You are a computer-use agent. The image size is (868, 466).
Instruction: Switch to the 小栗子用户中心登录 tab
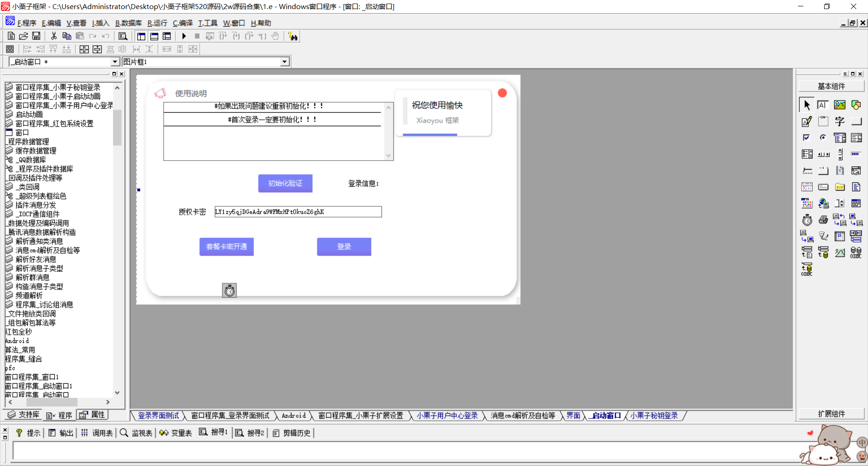[x=447, y=415]
